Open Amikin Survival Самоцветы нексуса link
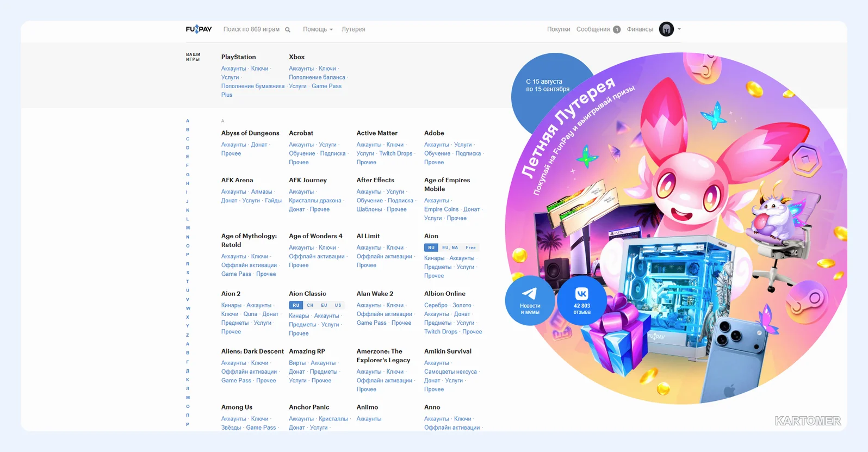This screenshot has height=452, width=868. [x=450, y=371]
